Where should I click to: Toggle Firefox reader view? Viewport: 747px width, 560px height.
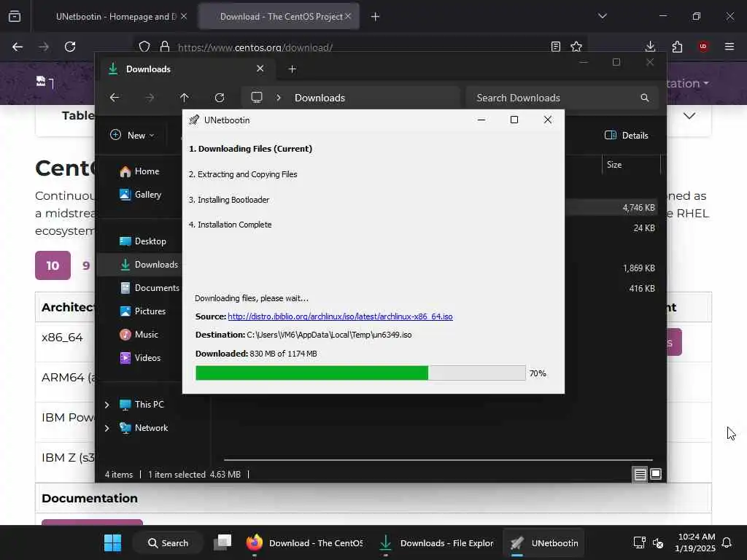click(x=555, y=47)
